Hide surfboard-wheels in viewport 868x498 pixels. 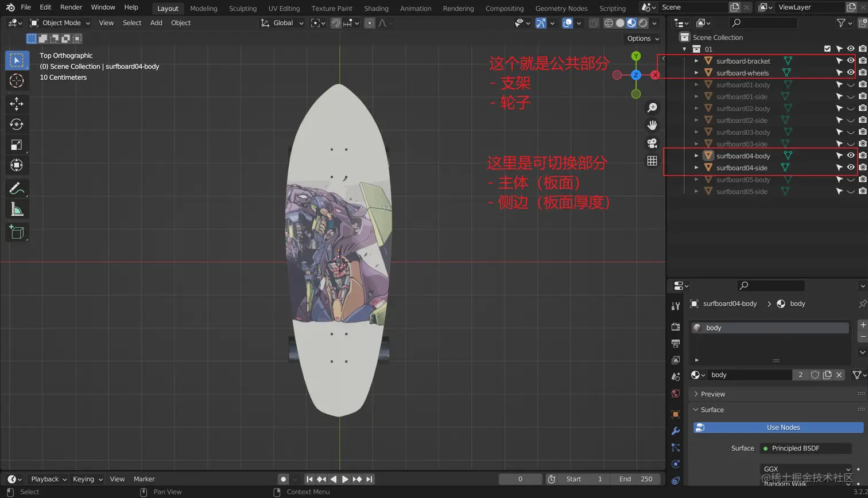tap(851, 73)
